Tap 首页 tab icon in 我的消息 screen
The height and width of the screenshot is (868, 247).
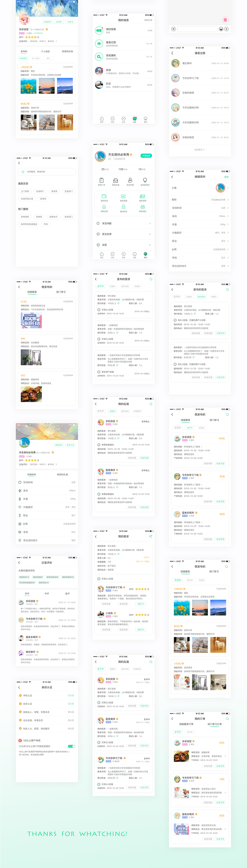102,119
